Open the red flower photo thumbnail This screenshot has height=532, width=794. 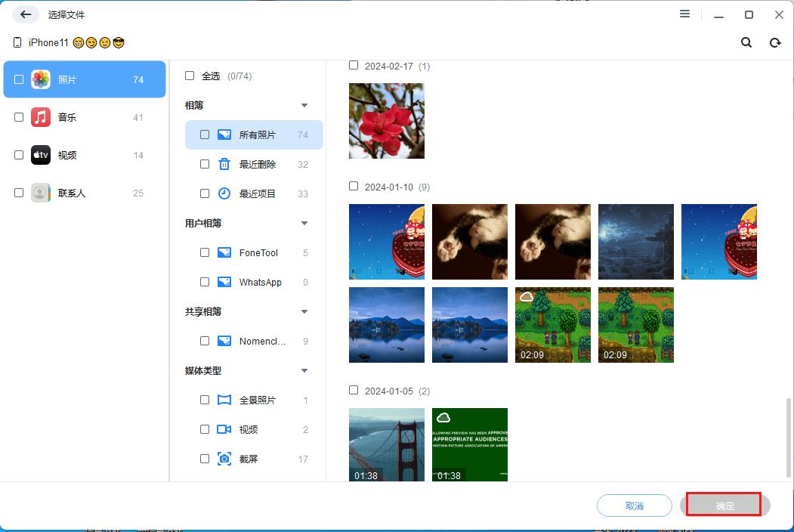click(386, 121)
